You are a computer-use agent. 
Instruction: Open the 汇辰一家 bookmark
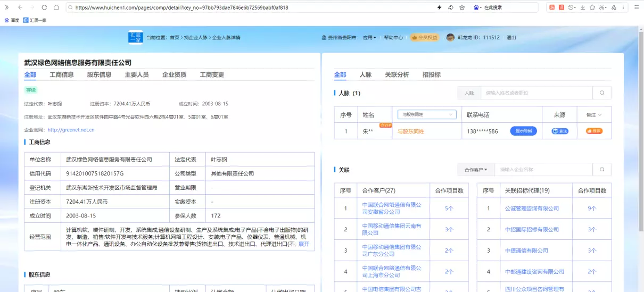[x=35, y=20]
